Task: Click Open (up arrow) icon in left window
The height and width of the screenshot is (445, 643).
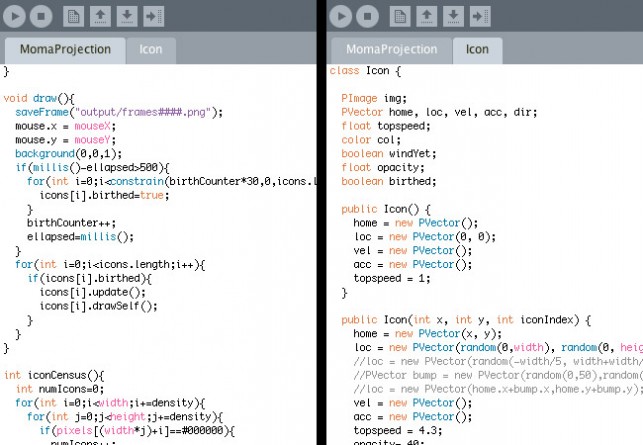Action: [100, 16]
